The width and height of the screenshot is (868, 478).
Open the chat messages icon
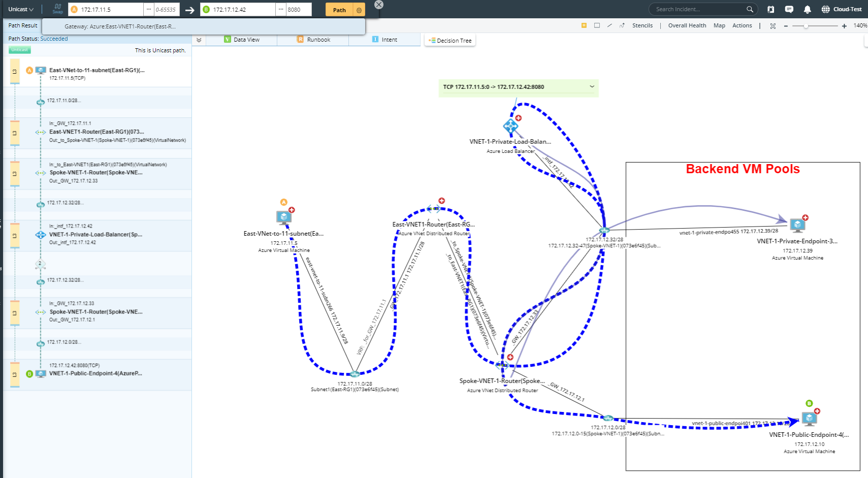(789, 9)
